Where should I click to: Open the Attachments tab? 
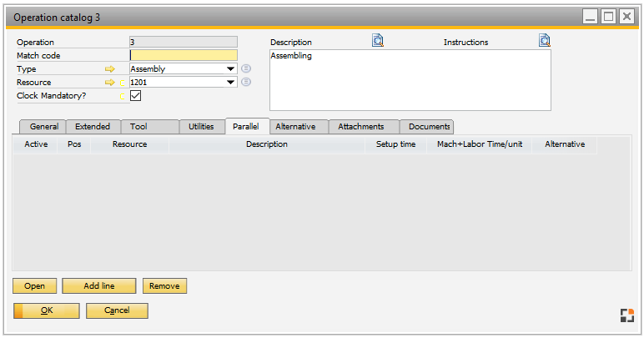(x=361, y=127)
